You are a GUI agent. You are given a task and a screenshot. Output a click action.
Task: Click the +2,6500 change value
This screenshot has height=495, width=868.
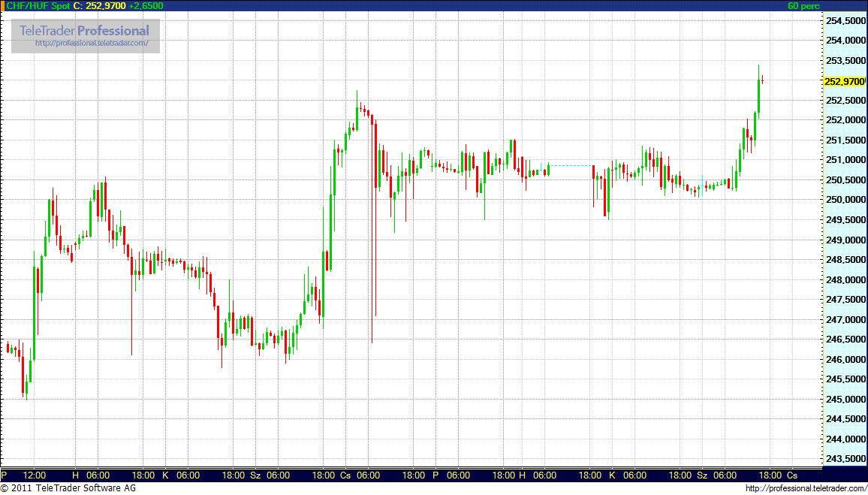(146, 6)
